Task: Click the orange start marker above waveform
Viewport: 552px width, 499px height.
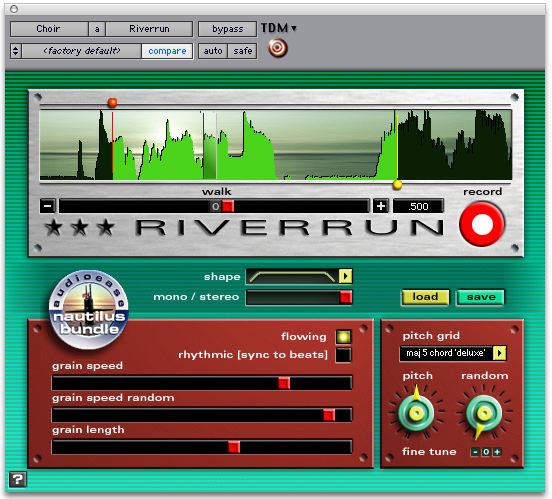Action: pyautogui.click(x=112, y=102)
